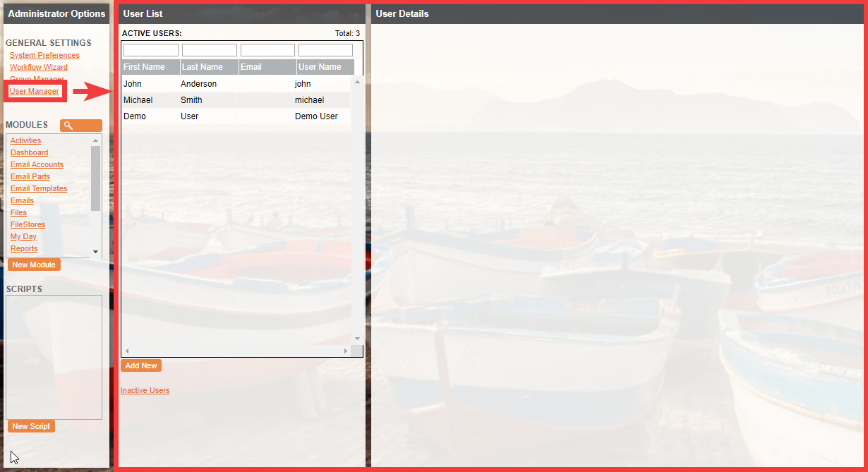Screen dimensions: 868x472
Task: Sort by First Name column header
Action: (151, 67)
